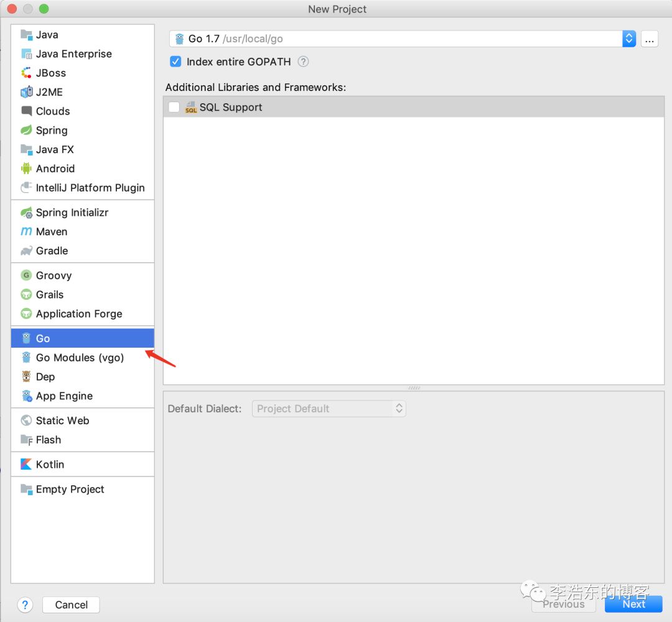Select the App Engine label
The image size is (672, 622).
pos(64,396)
